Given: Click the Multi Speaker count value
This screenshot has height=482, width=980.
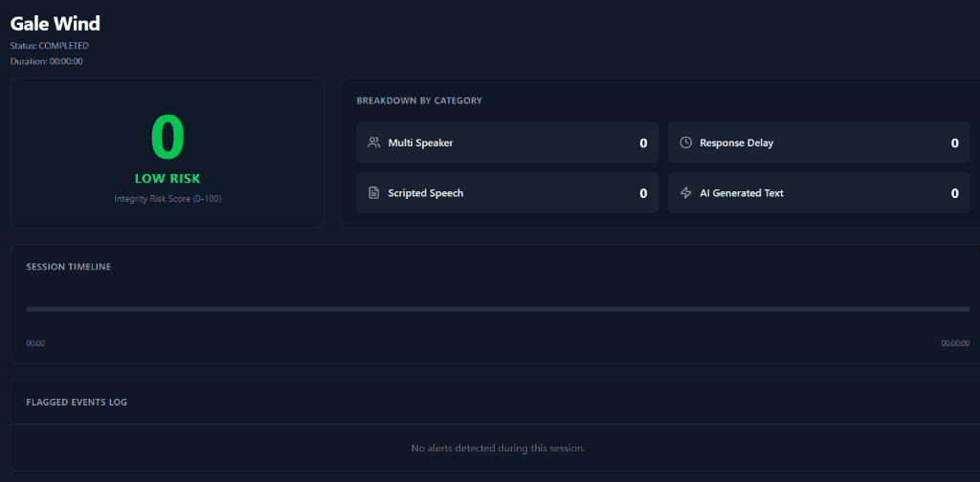Looking at the screenshot, I should coord(643,143).
